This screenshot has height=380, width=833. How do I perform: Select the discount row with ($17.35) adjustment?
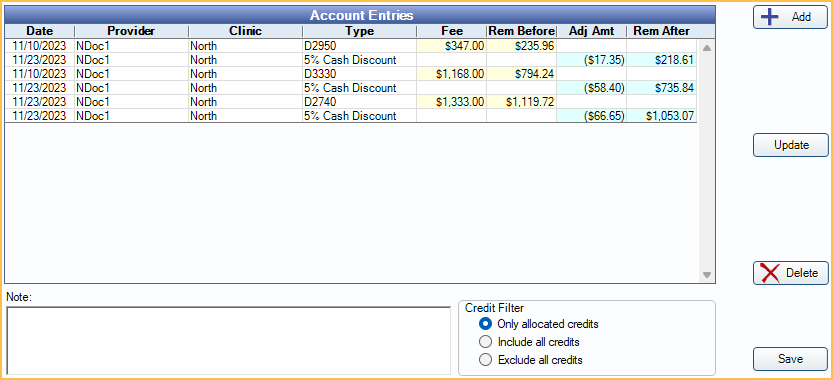click(351, 60)
